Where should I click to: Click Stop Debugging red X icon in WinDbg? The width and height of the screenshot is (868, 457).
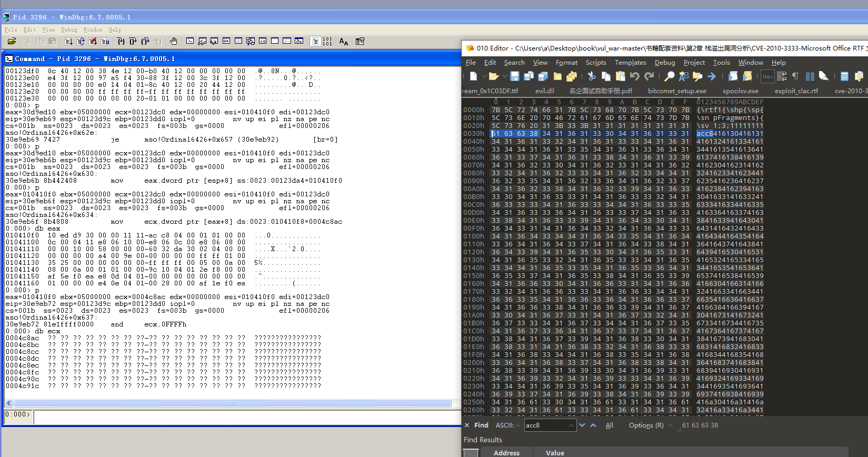[93, 41]
